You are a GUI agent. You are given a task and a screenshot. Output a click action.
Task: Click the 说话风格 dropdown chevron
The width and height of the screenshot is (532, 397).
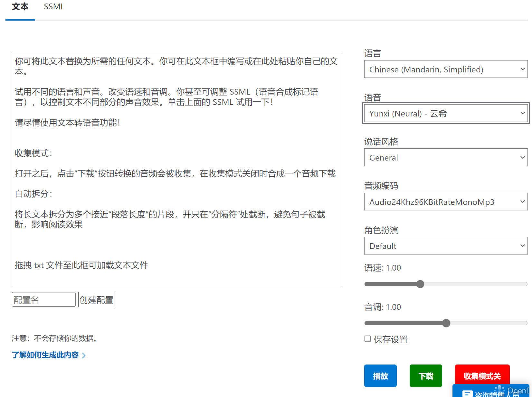(x=522, y=158)
